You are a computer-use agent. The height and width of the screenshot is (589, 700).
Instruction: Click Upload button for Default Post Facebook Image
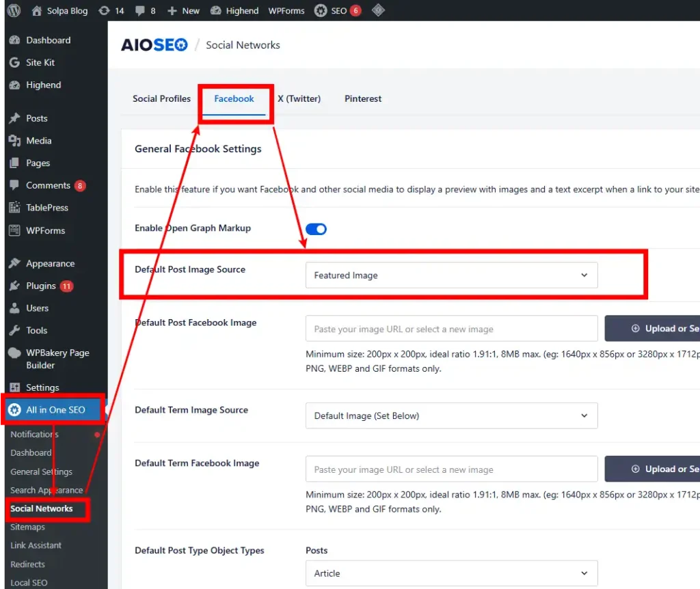[653, 329]
